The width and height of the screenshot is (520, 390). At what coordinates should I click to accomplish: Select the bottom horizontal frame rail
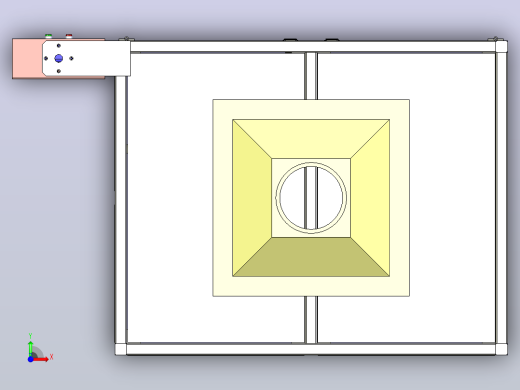[x=311, y=349]
